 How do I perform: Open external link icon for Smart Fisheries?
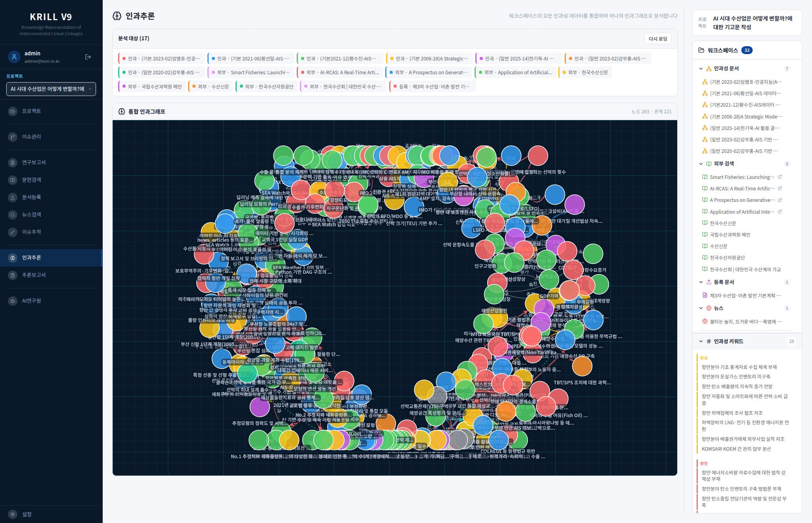point(780,177)
